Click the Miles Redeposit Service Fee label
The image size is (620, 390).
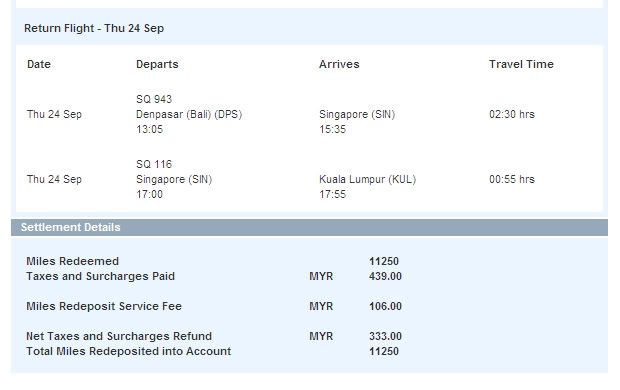[x=104, y=307]
